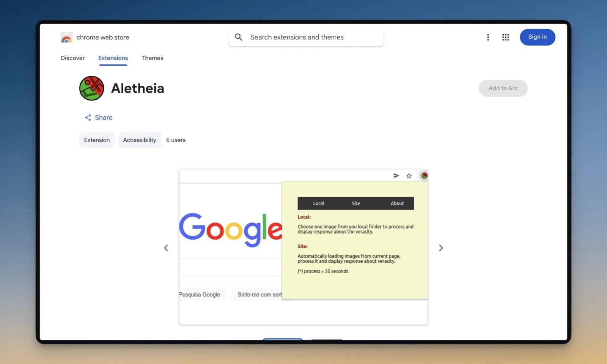Click the Aletheia toolbar icon in preview
Screen dimensions: 607x364
(424, 176)
